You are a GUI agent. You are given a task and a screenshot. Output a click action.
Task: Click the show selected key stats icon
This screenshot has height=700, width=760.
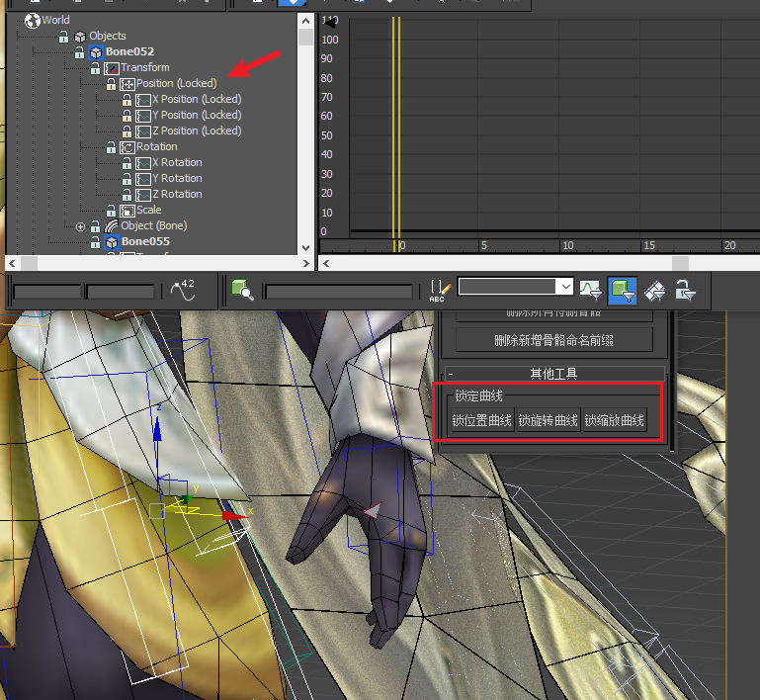(182, 289)
